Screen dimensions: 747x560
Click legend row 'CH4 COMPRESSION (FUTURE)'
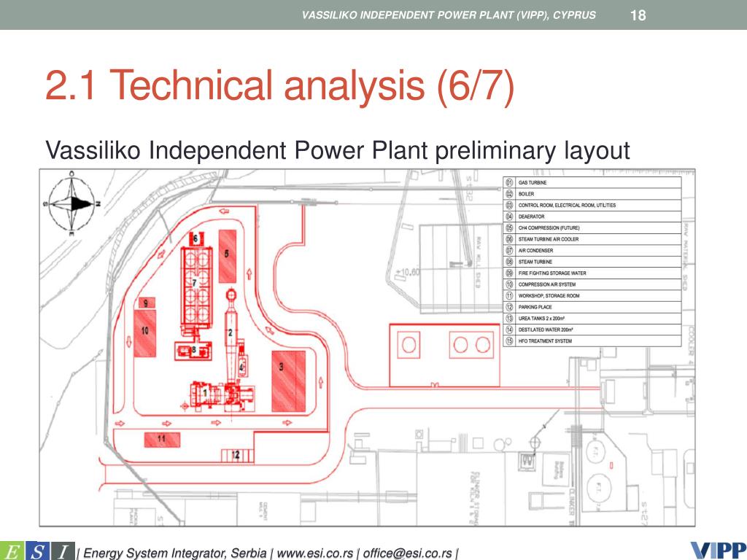(592, 227)
